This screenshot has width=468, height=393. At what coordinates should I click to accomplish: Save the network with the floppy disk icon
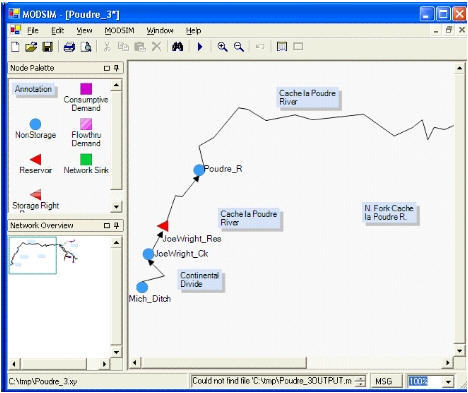(x=48, y=47)
